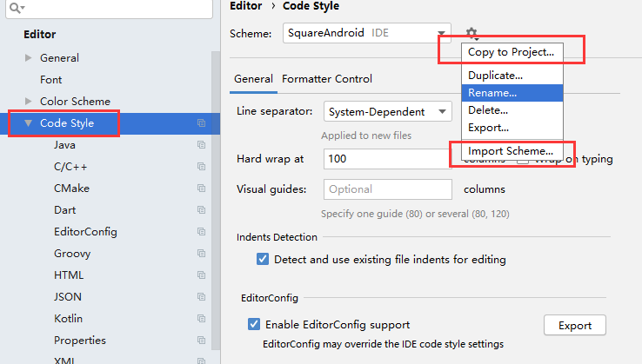Click the copy icon beside JSON
The image size is (642, 364).
coord(201,297)
